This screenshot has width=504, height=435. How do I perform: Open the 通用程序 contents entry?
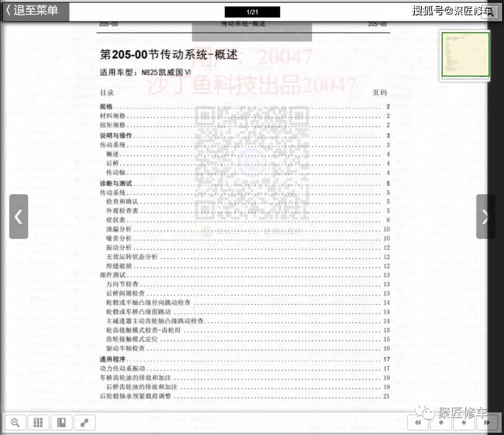click(245, 359)
